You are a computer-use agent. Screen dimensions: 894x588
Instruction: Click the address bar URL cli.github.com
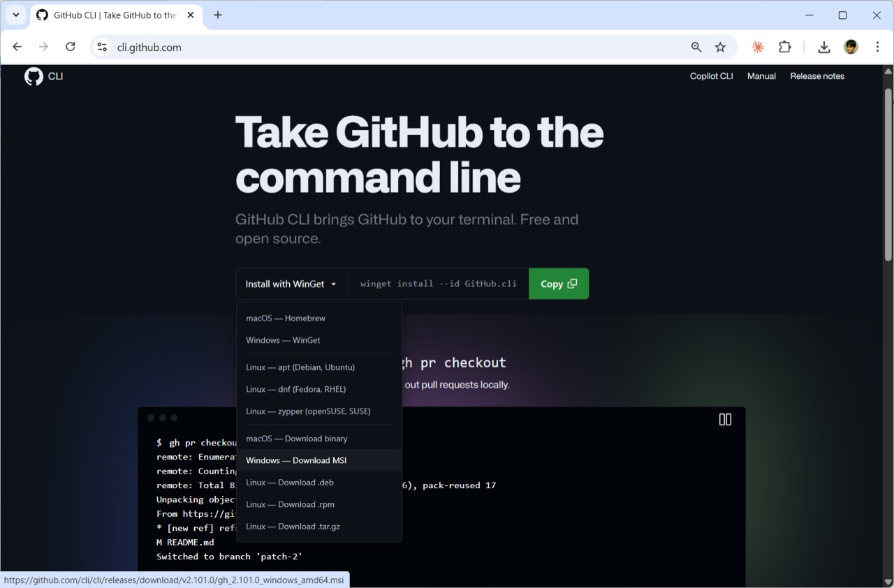click(x=149, y=47)
